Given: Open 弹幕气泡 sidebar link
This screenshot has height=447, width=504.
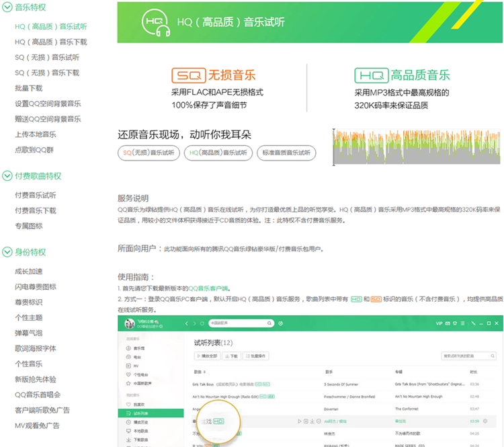Looking at the screenshot, I should (x=29, y=333).
